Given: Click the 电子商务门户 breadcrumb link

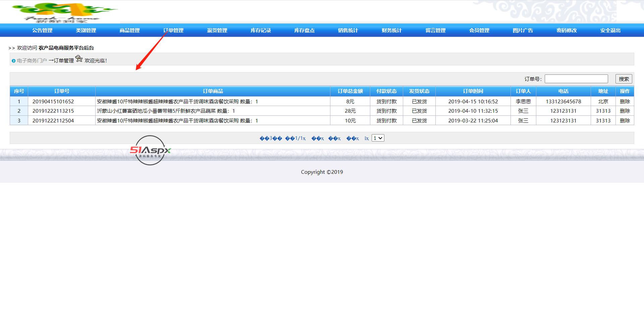Looking at the screenshot, I should pyautogui.click(x=32, y=61).
